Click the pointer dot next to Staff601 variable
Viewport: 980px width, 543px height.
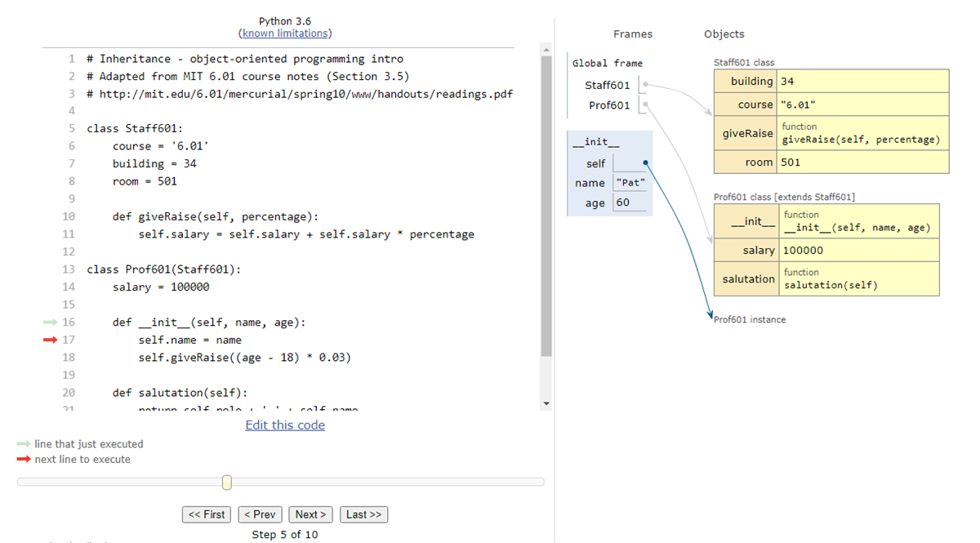pyautogui.click(x=644, y=83)
